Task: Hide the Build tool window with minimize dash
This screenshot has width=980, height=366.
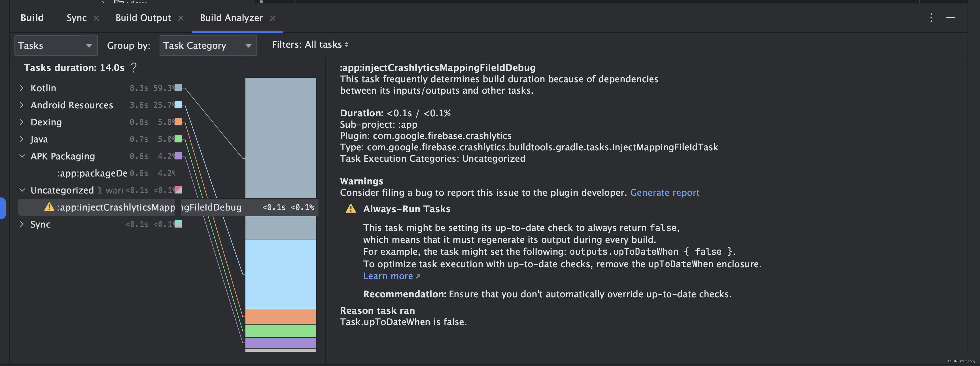Action: pyautogui.click(x=950, y=18)
